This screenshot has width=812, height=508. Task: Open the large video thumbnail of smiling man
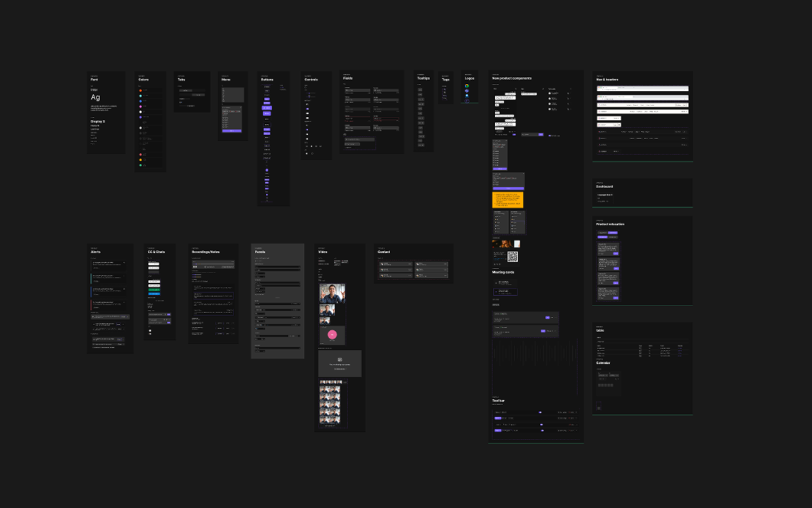tap(332, 293)
